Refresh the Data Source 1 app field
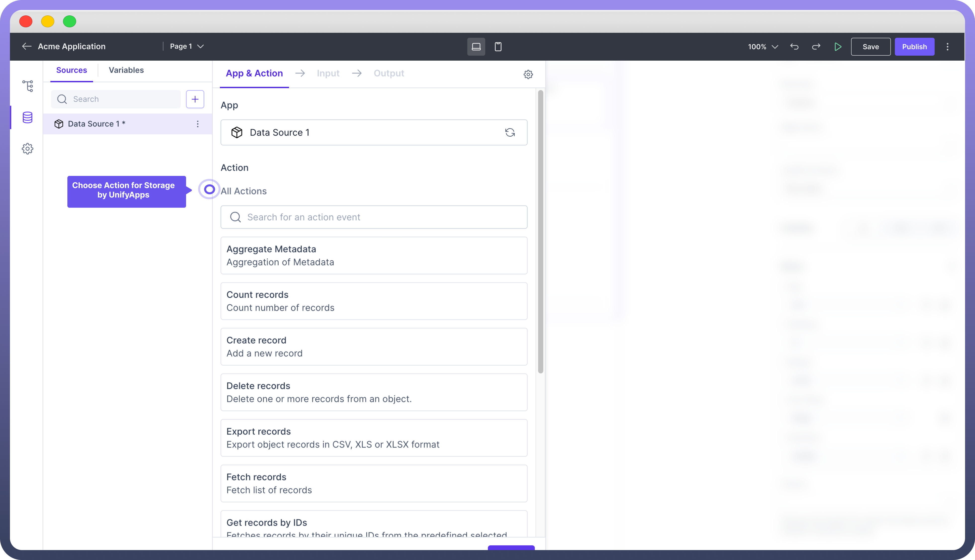This screenshot has height=560, width=975. coord(510,132)
